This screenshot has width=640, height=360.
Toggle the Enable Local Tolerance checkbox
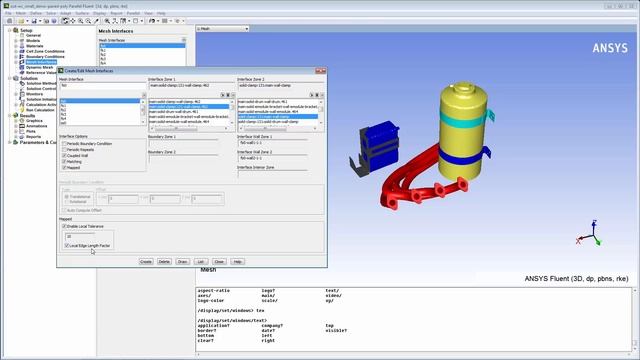(64, 226)
